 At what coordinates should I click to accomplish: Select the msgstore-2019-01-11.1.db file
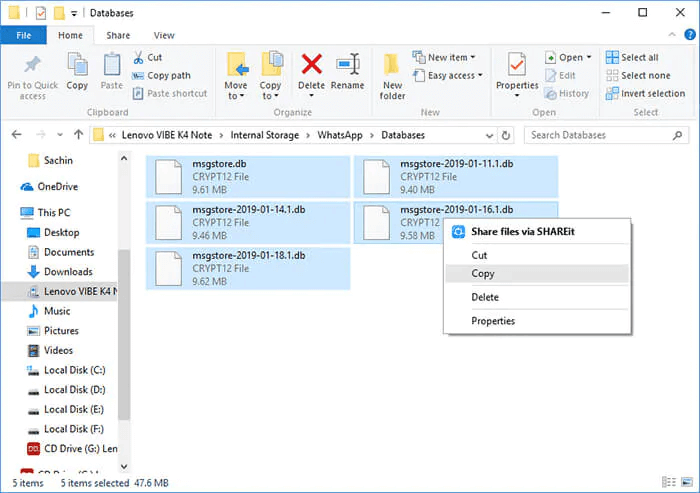click(x=456, y=177)
